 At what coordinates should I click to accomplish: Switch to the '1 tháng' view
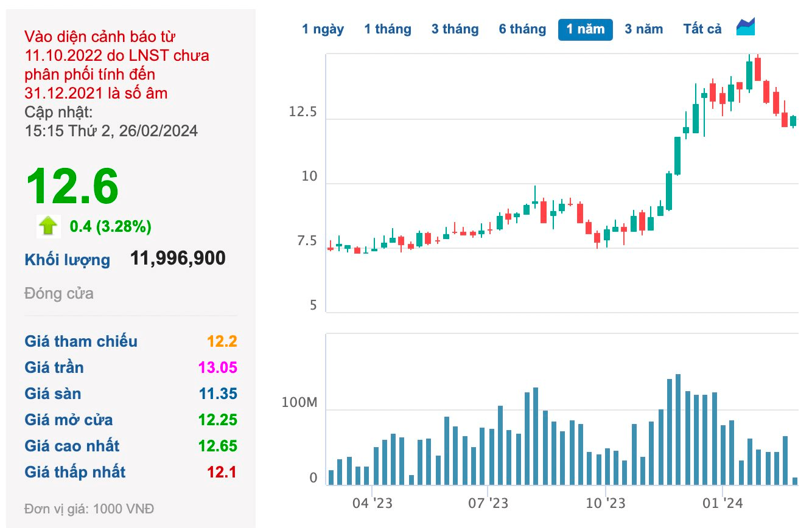[x=388, y=29]
